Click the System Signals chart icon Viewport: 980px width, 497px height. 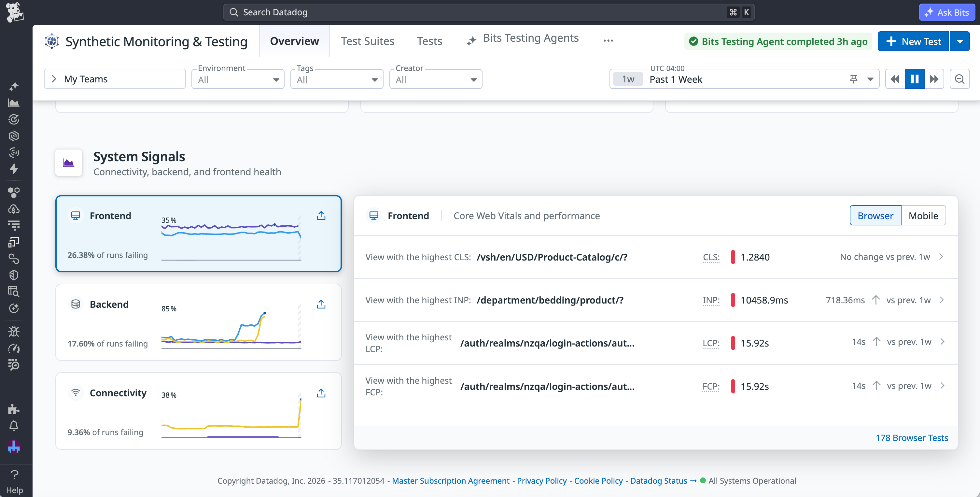pos(68,163)
